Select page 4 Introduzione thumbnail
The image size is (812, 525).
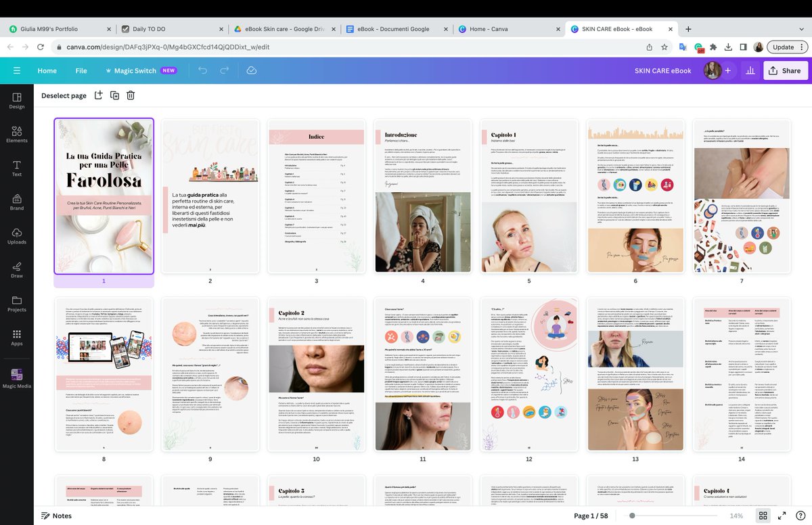423,196
